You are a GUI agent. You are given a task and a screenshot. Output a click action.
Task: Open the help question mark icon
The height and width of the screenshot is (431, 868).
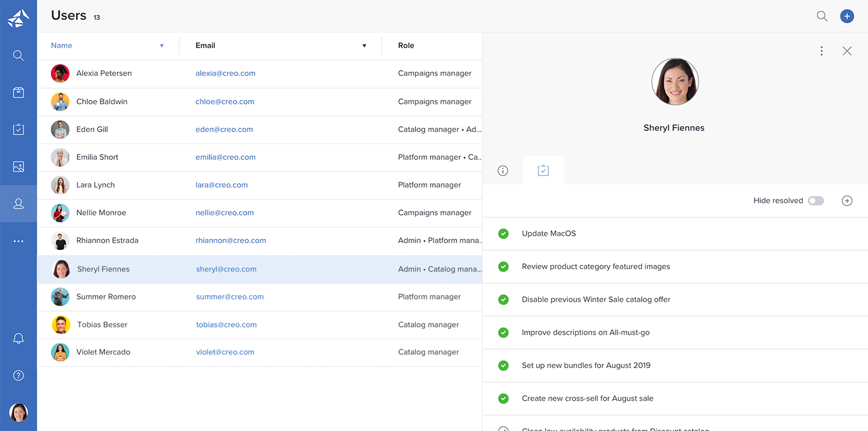(x=19, y=375)
